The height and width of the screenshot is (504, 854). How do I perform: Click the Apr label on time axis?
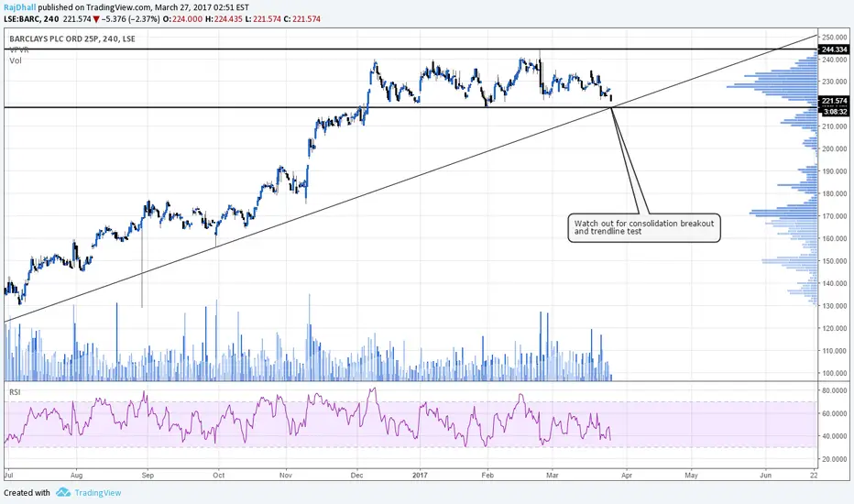tap(627, 475)
